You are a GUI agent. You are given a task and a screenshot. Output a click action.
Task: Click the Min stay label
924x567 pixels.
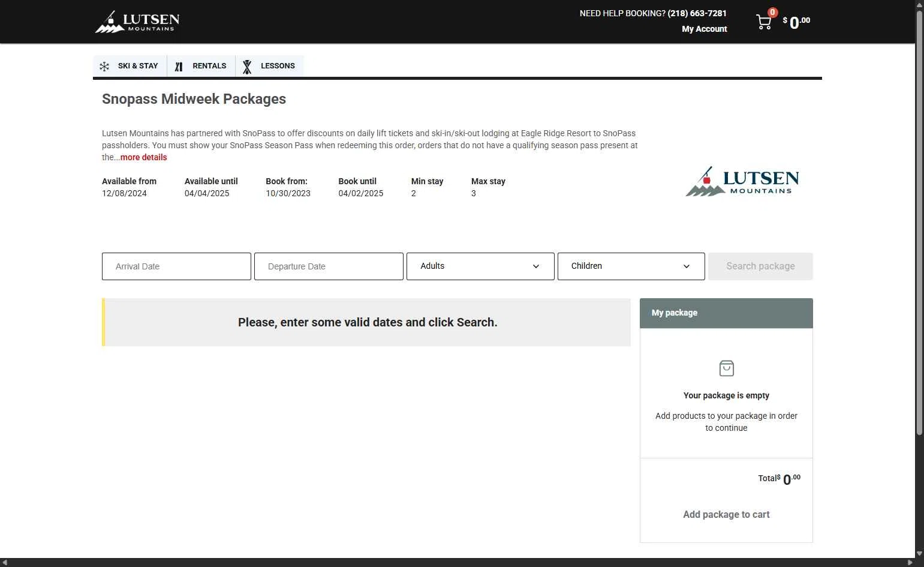427,181
